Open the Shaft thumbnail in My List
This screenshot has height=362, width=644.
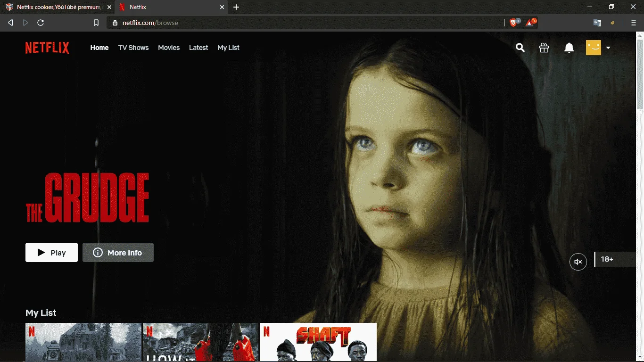pyautogui.click(x=318, y=342)
